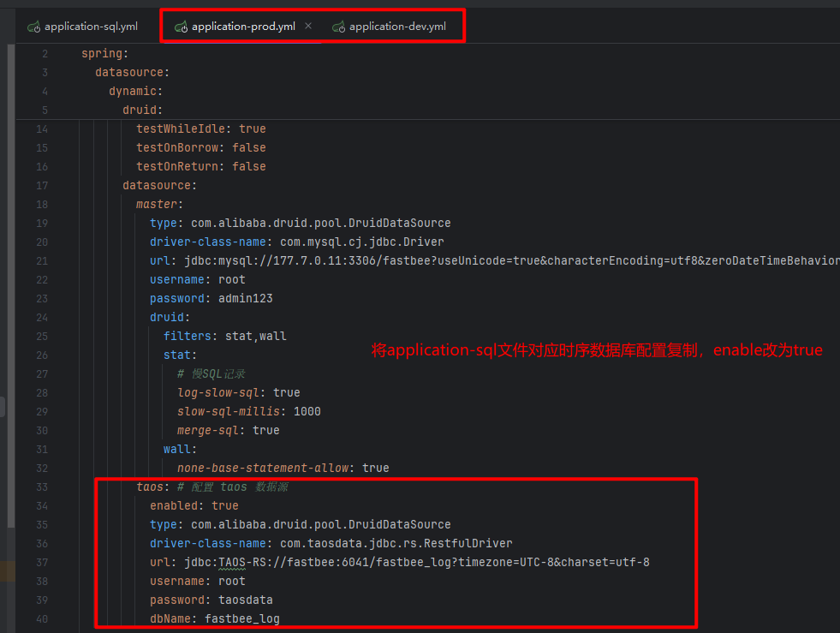Click 'testWhileIdle: true' line

[201, 128]
